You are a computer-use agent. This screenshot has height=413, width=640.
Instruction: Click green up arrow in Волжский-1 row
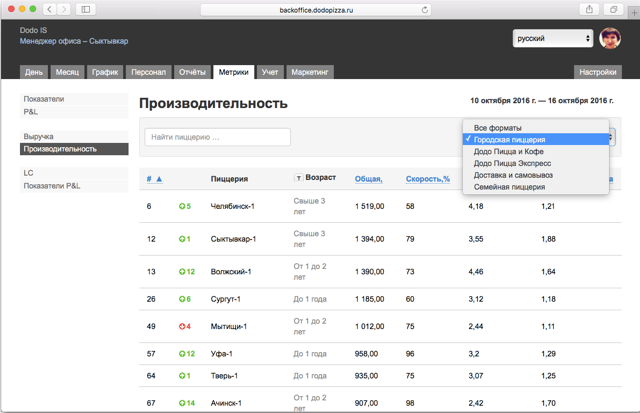click(182, 271)
